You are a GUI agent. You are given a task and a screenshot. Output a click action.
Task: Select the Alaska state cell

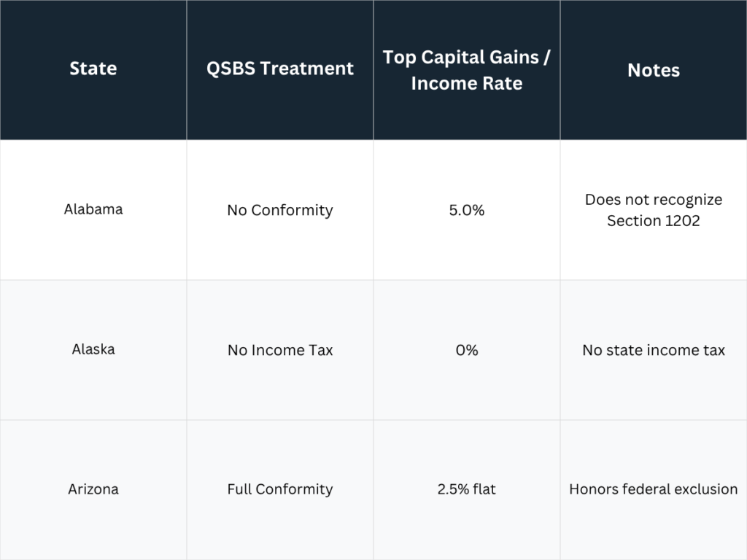coord(93,349)
